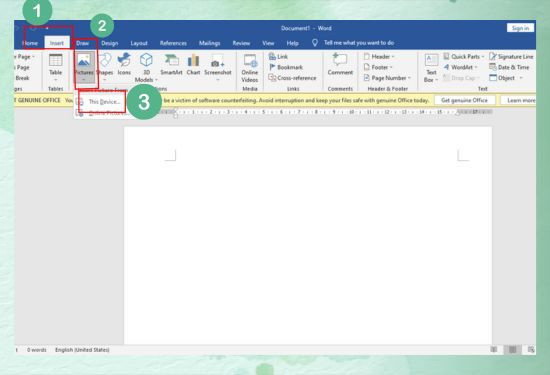The height and width of the screenshot is (375, 550).
Task: Switch to Print Layout view in status bar
Action: [512, 349]
